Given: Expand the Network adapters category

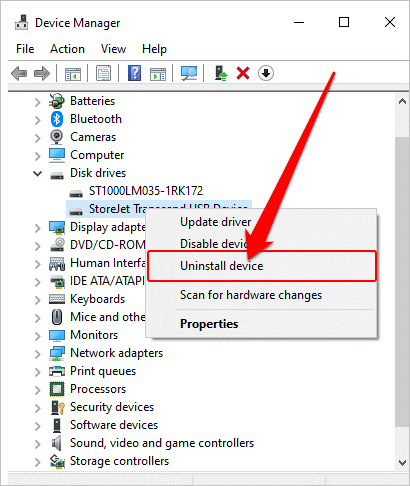Looking at the screenshot, I should click(37, 354).
